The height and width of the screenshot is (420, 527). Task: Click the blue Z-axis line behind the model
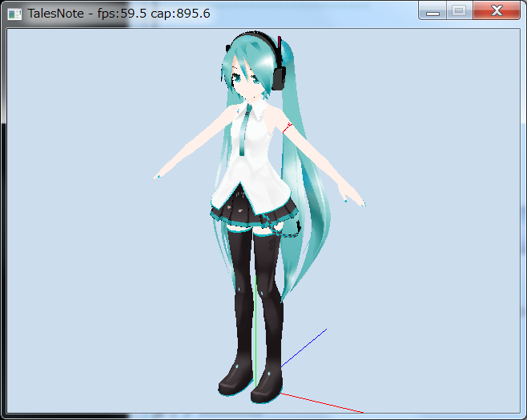pos(308,344)
